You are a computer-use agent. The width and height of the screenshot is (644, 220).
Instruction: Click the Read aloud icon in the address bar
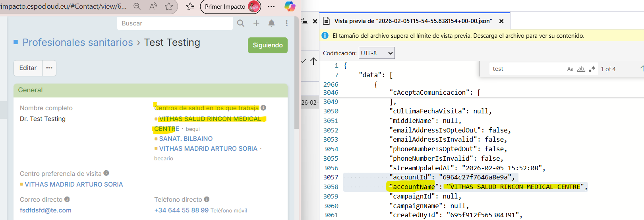pos(153,6)
